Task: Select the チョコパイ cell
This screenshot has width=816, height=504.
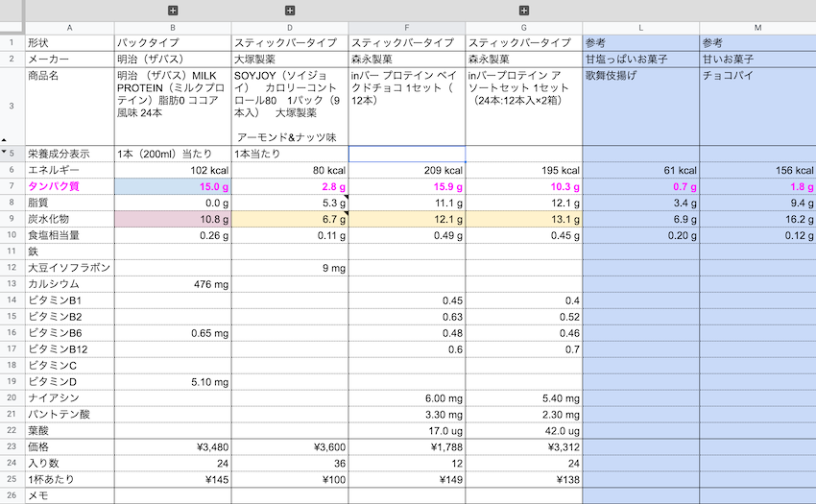Action: click(757, 107)
